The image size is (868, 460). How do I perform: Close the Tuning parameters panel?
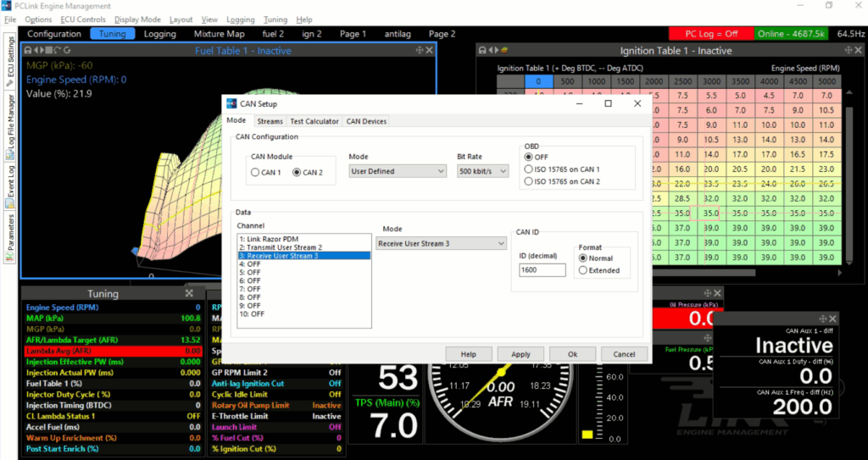(189, 293)
